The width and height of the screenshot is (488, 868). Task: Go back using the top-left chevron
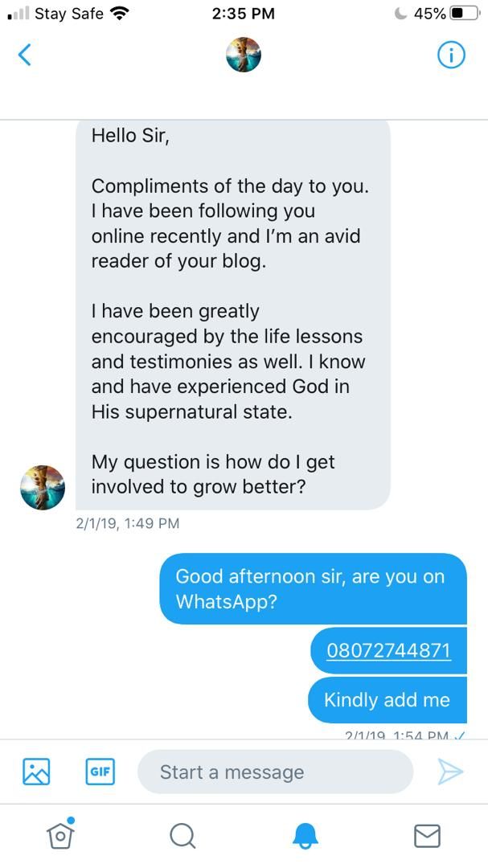(x=24, y=55)
